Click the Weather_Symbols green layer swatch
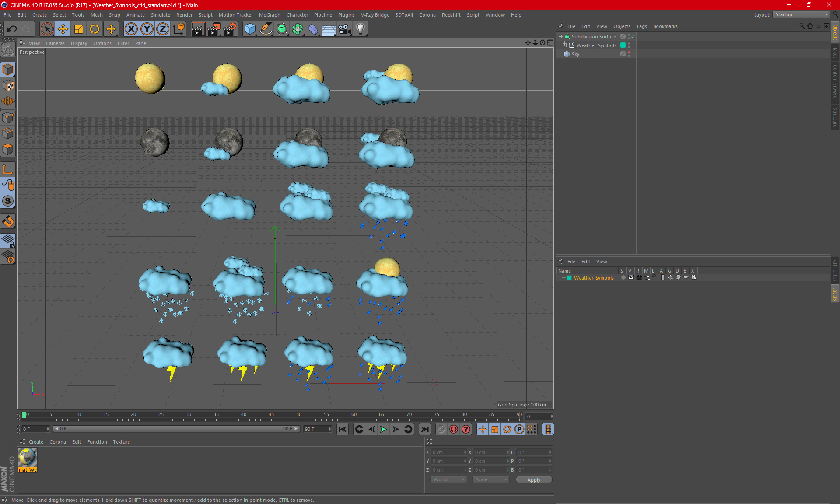The image size is (840, 504). pos(623,45)
